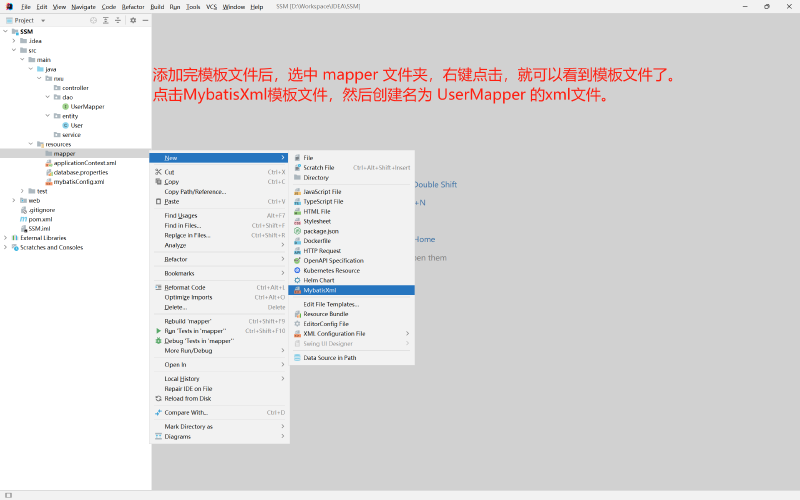This screenshot has width=800, height=500.
Task: Open the Project view dropdown
Action: pos(43,20)
